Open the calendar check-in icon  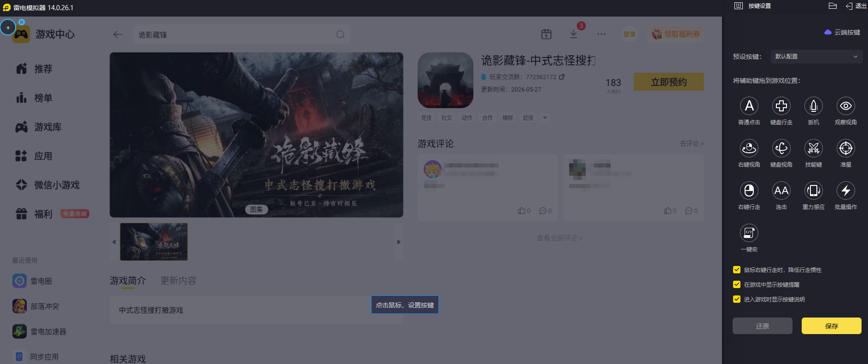click(x=546, y=34)
